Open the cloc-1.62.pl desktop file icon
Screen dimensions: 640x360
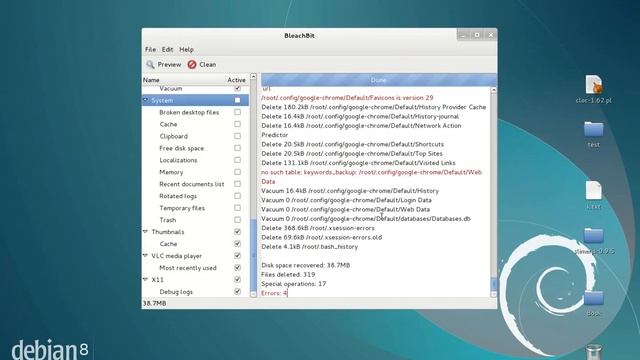[x=593, y=84]
